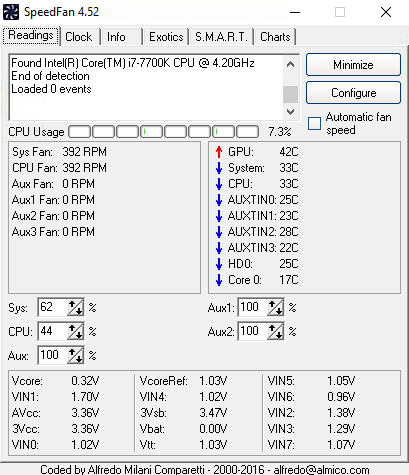This screenshot has width=409, height=475.
Task: Click the Aux2 speed field showing 100
Action: coord(253,331)
